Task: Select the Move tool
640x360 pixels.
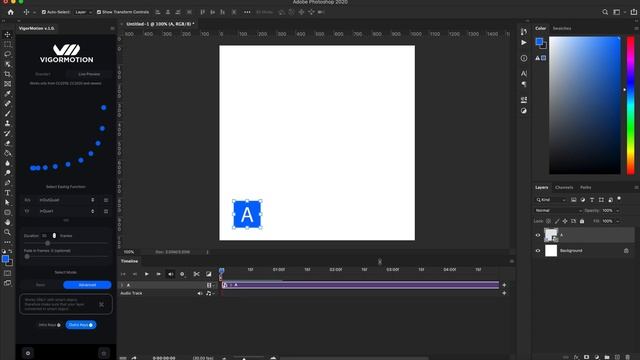Action: [7, 34]
